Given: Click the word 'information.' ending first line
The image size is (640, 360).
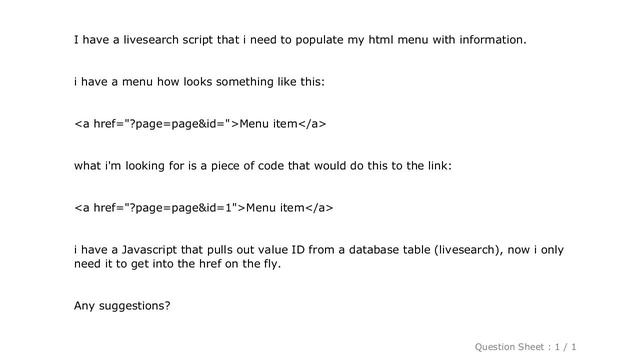Looking at the screenshot, I should click(493, 40).
